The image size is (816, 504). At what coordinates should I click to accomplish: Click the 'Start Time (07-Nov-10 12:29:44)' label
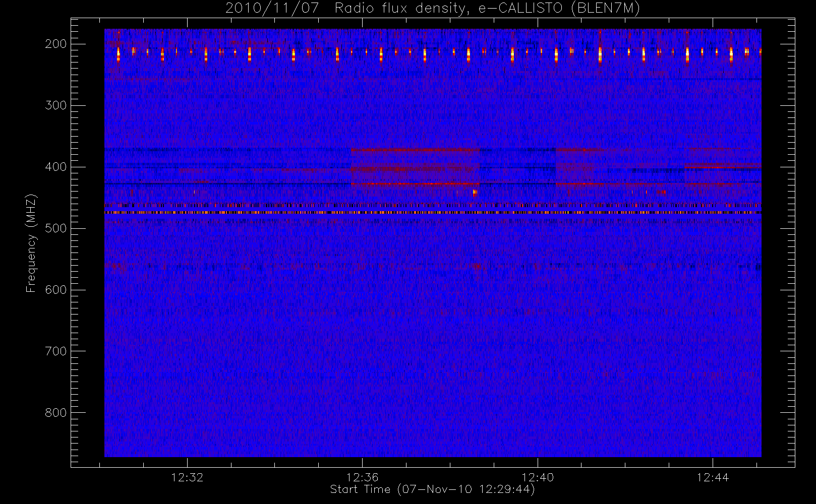432,489
